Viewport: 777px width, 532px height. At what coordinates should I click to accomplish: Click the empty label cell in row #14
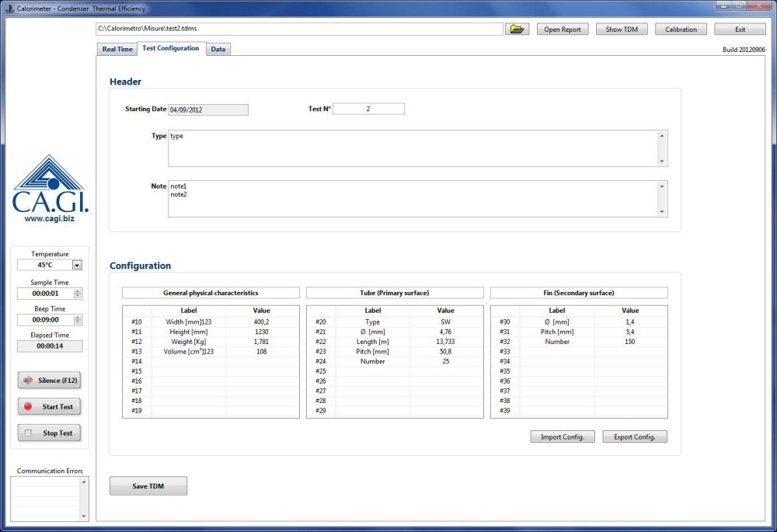[188, 362]
